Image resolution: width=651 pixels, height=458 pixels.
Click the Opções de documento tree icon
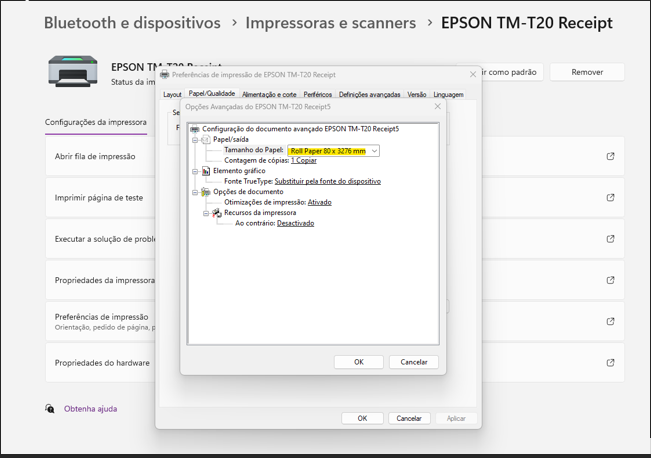click(206, 192)
